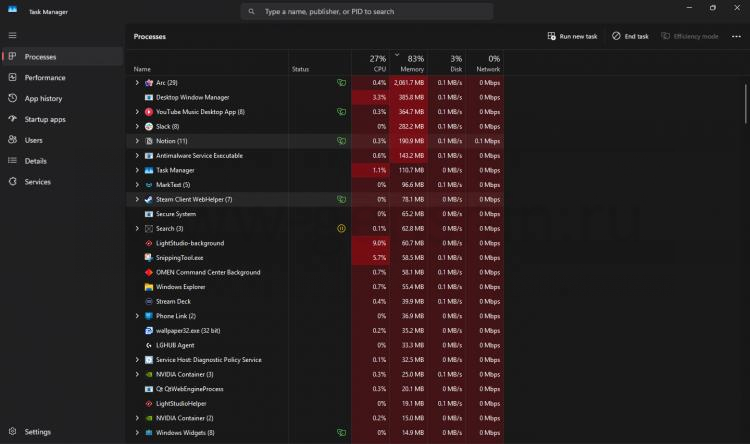Focus the name, publisher, or PID search field
750x444 pixels.
point(367,11)
